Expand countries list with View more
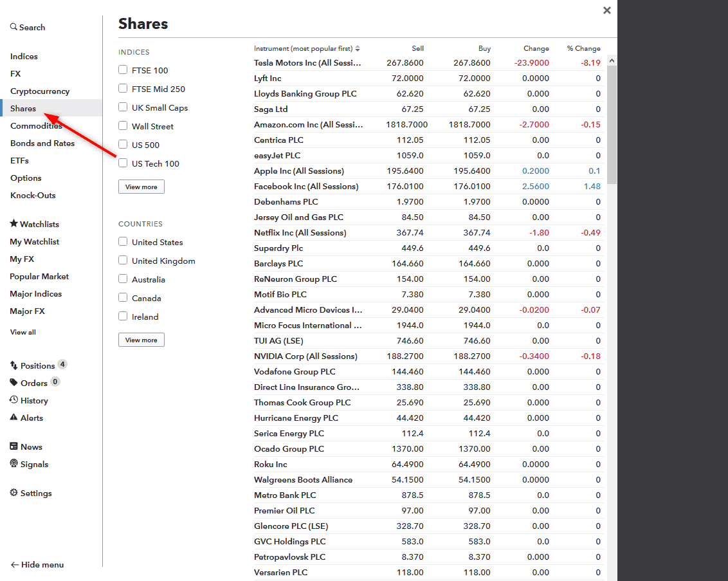 [141, 340]
